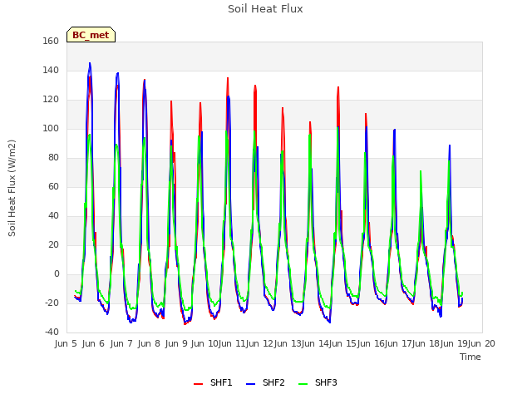Click the Jun 5 x-axis tick label
The width and height of the screenshot is (532, 399).
(66, 343)
